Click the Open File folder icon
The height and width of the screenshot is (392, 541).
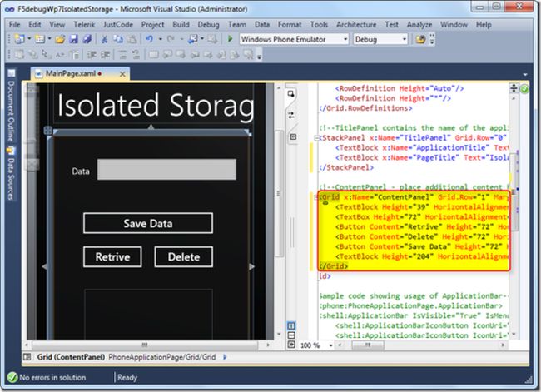tap(62, 39)
